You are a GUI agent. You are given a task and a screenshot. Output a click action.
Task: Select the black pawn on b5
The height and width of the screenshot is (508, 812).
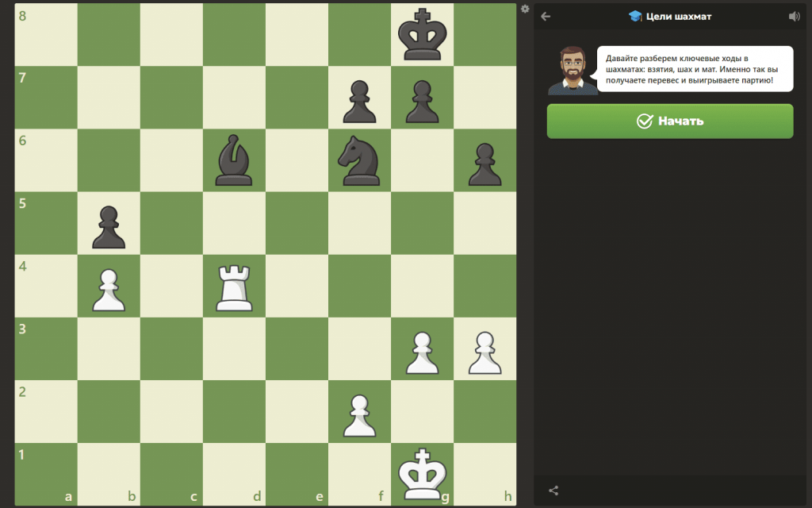pyautogui.click(x=109, y=224)
